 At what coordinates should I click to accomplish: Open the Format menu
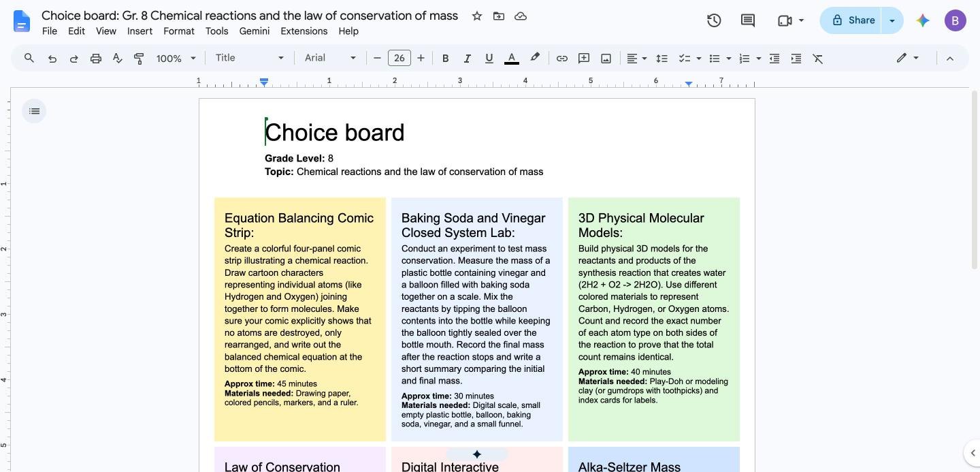[x=179, y=31]
